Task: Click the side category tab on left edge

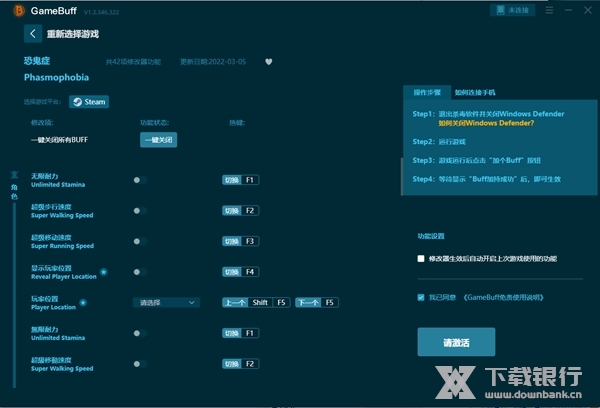Action: (x=14, y=186)
